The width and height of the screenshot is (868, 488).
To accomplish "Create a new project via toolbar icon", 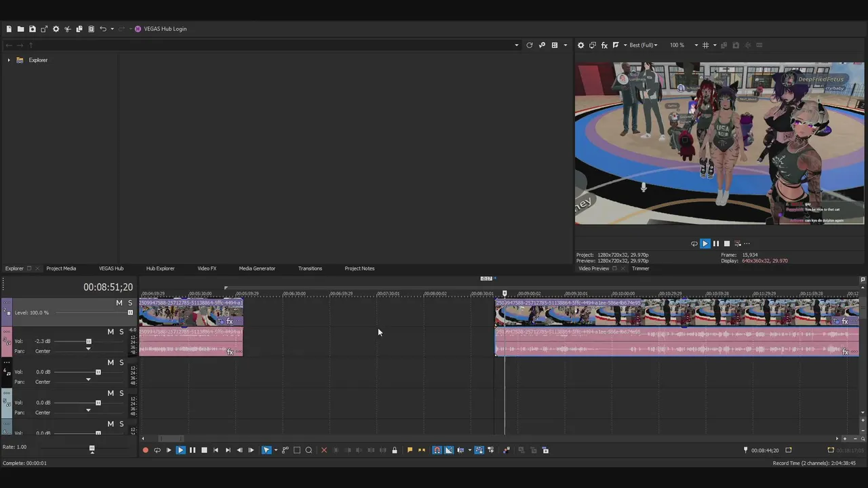I will pos(9,29).
